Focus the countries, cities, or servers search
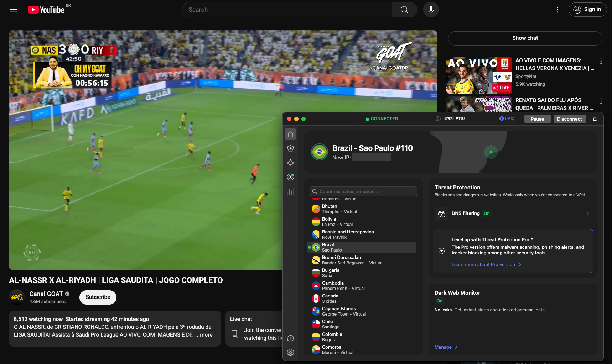Image resolution: width=612 pixels, height=364 pixels. point(363,191)
